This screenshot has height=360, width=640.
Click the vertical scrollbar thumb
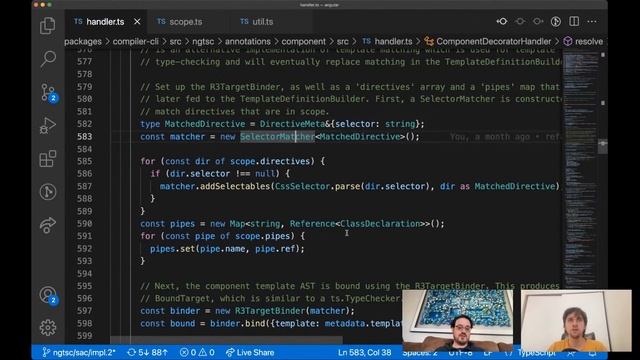[602, 147]
